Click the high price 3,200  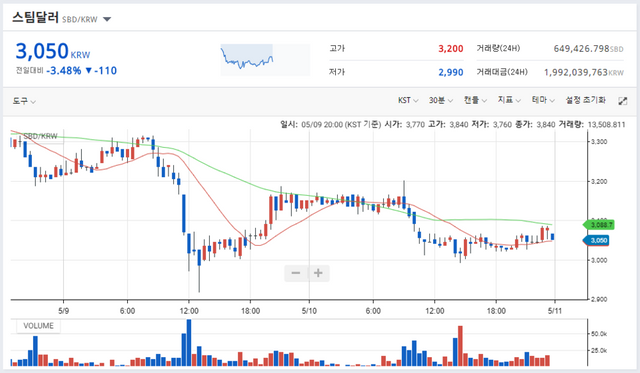[x=451, y=49]
